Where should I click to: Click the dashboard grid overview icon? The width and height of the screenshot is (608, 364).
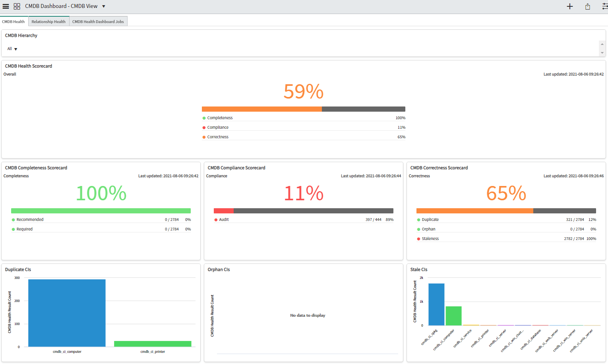(17, 6)
